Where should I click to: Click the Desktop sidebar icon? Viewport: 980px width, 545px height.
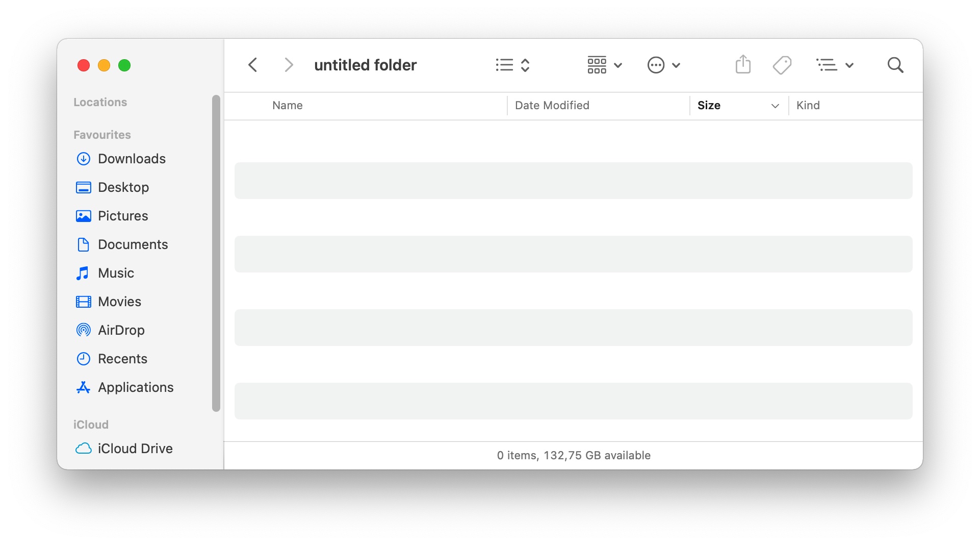click(84, 187)
